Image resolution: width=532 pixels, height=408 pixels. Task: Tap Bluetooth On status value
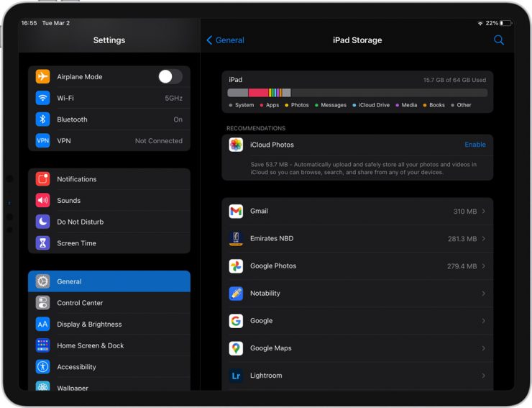pyautogui.click(x=178, y=119)
